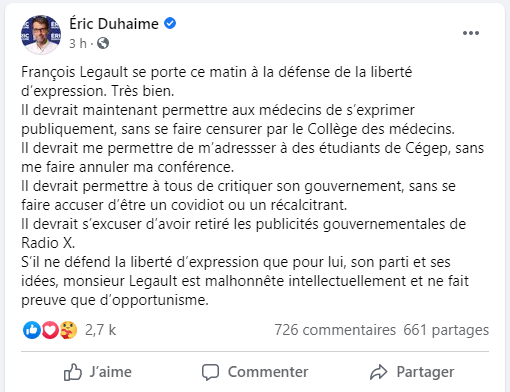Click the curved arrow share icon
This screenshot has width=510, height=392.
(379, 372)
